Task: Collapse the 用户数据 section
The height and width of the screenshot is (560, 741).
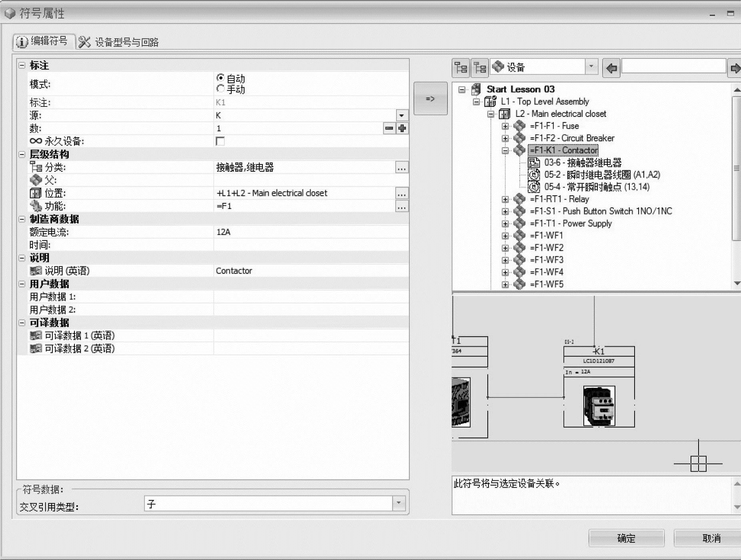Action: coord(22,284)
